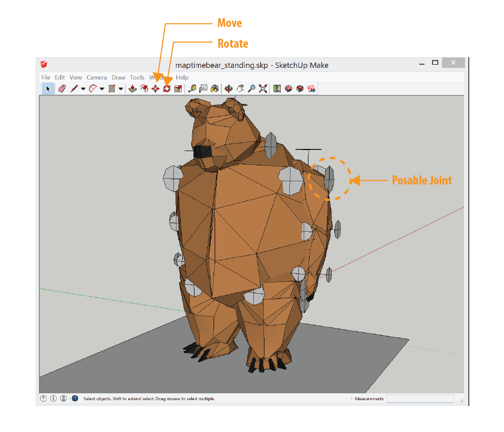Screen dimensions: 504x432
Task: Click the model credits status icon
Action: tap(54, 399)
